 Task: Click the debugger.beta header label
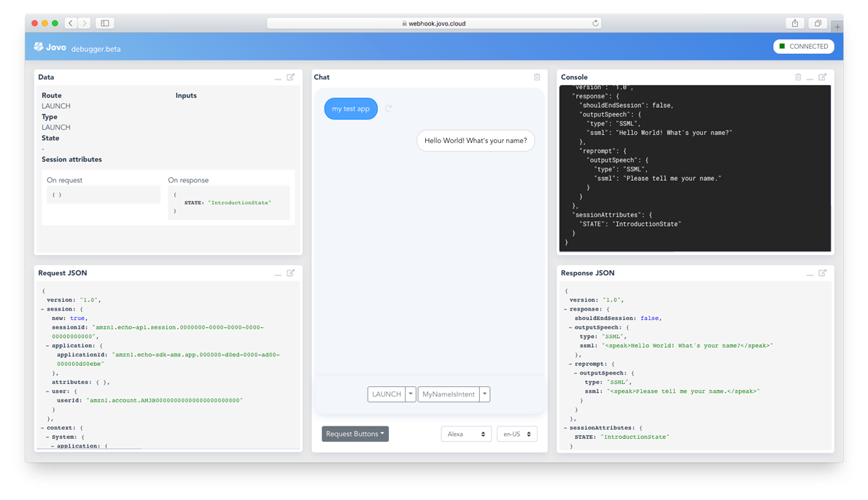[x=96, y=49]
